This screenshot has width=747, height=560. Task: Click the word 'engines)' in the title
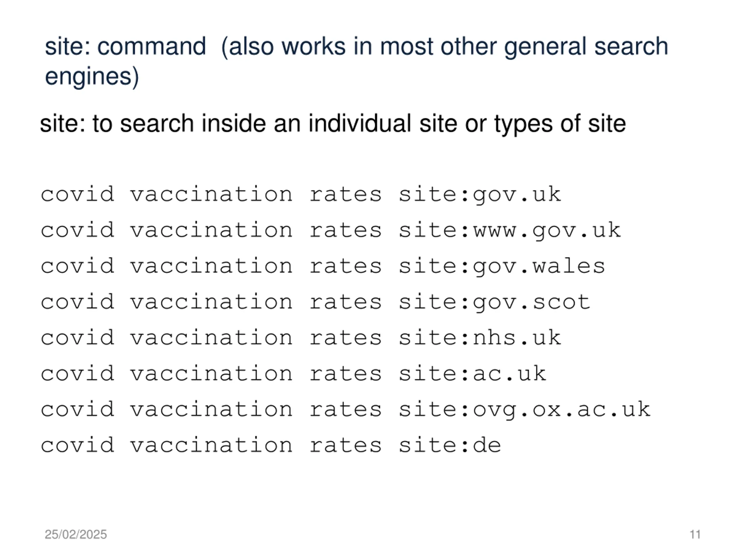pyautogui.click(x=92, y=77)
